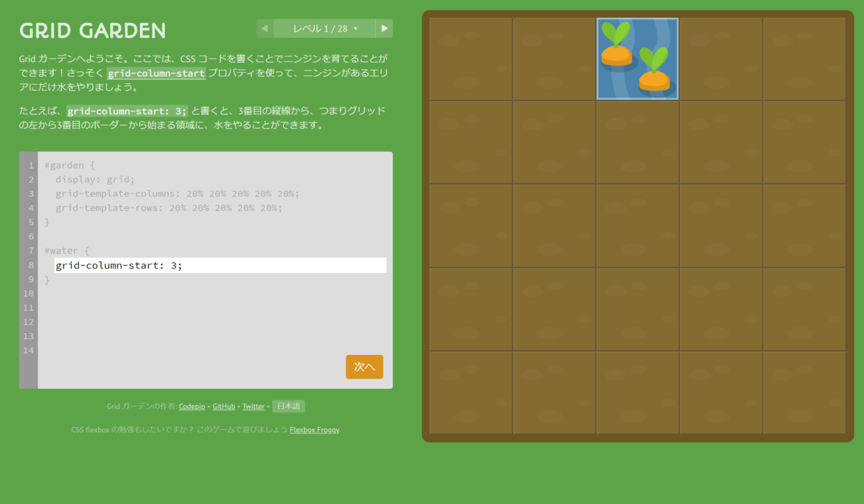This screenshot has height=504, width=864.
Task: Open the レベル 1 / 28 level selector
Action: 319,28
